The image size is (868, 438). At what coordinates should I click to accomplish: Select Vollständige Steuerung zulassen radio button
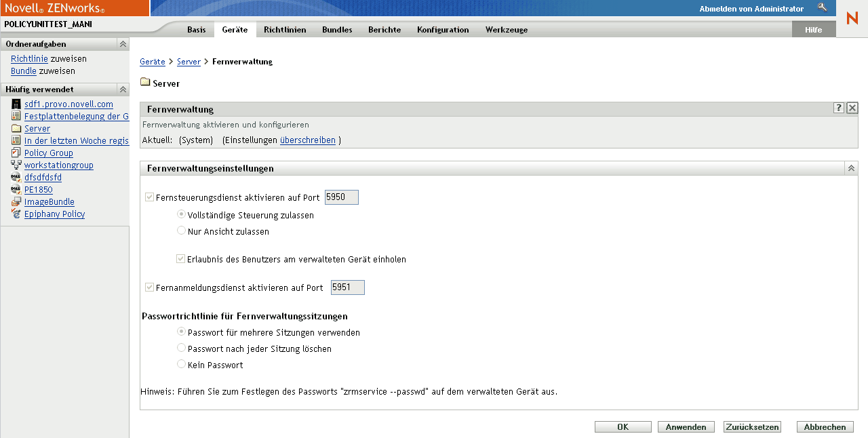pyautogui.click(x=181, y=214)
